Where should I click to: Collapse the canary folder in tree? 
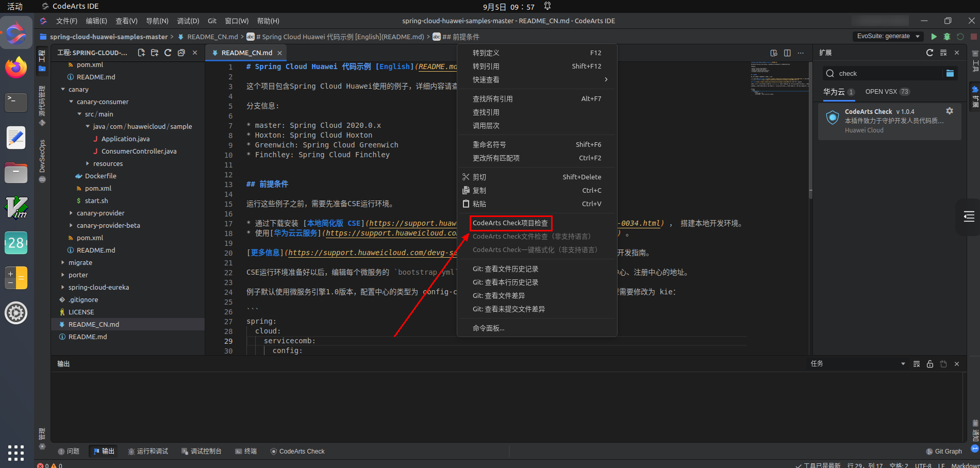63,89
